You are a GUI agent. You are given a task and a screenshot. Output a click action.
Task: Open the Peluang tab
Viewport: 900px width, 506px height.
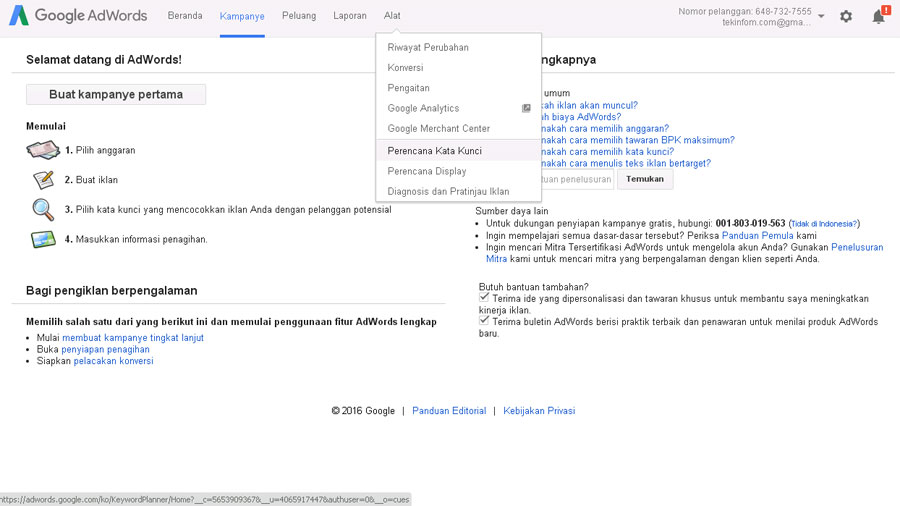click(299, 15)
